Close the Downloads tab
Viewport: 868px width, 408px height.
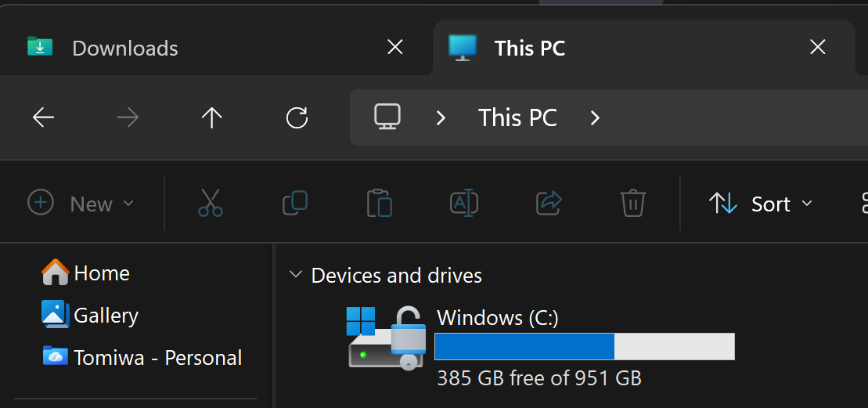tap(394, 48)
